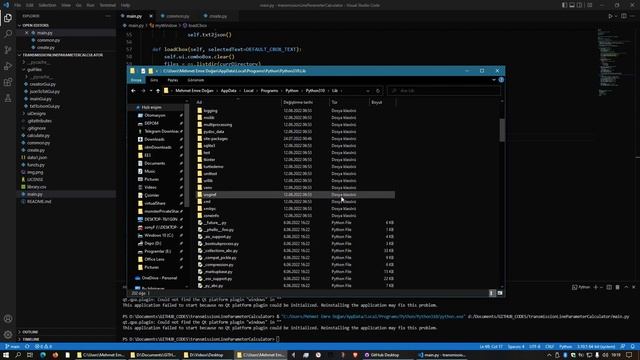Open calculate.py in the Explorer tree
Screen dimensions: 640x360
pos(38,136)
